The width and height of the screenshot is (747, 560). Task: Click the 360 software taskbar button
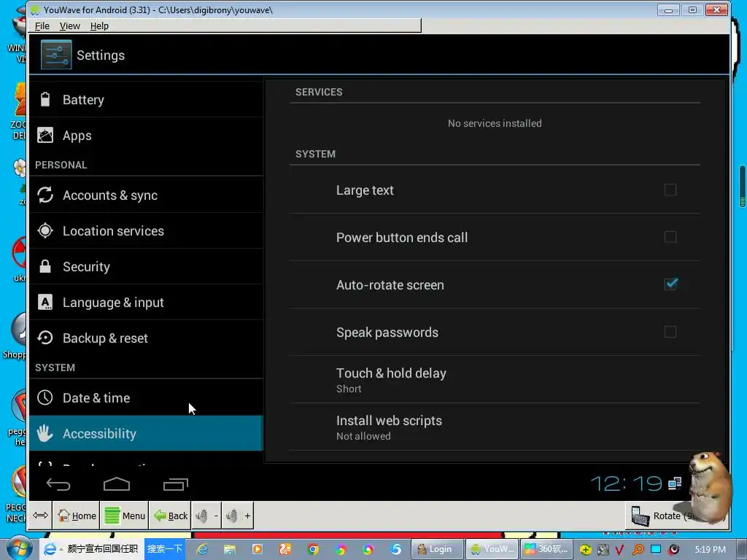click(x=546, y=549)
